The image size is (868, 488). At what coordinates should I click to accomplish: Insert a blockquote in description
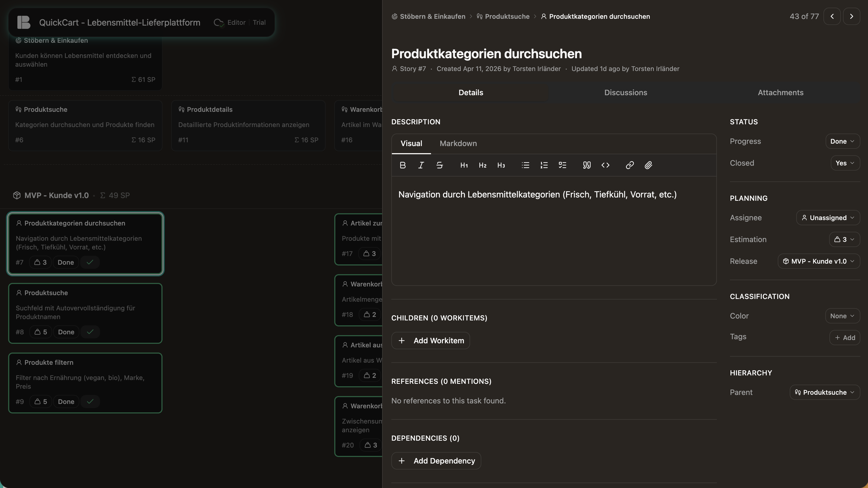coord(587,165)
